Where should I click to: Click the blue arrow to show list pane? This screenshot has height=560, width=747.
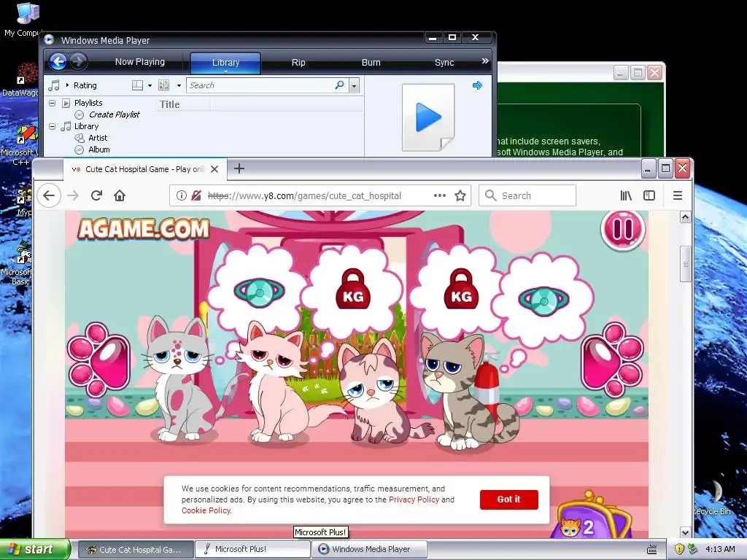click(x=477, y=85)
